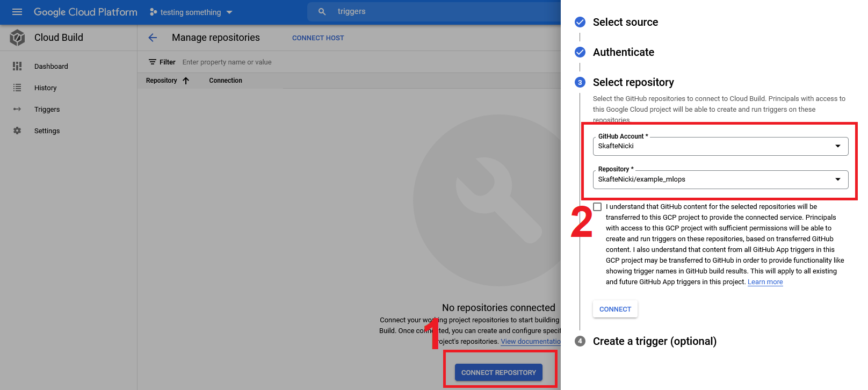Open the hamburger navigation menu

coord(17,12)
